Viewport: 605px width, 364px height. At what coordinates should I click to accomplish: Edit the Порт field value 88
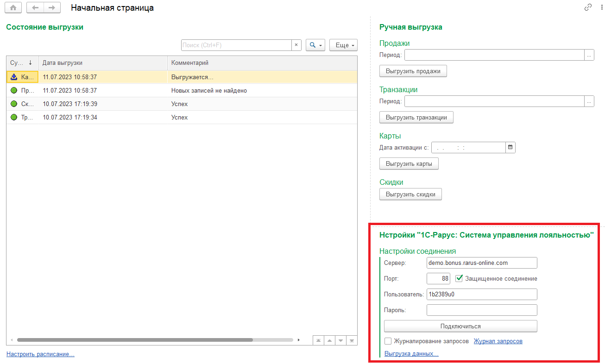(438, 278)
